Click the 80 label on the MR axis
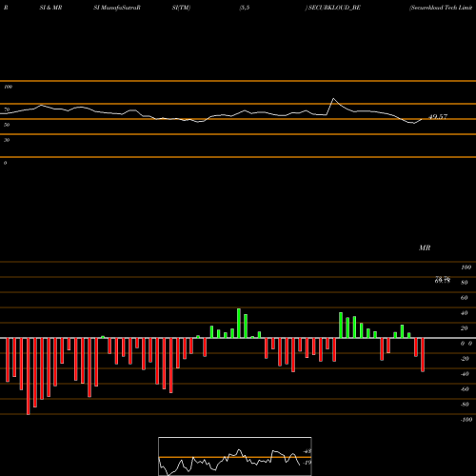476x476 pixels. 465,283
